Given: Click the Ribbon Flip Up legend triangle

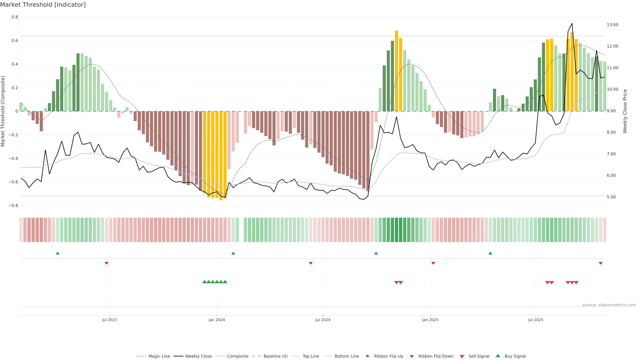Looking at the screenshot, I should 367,356.
